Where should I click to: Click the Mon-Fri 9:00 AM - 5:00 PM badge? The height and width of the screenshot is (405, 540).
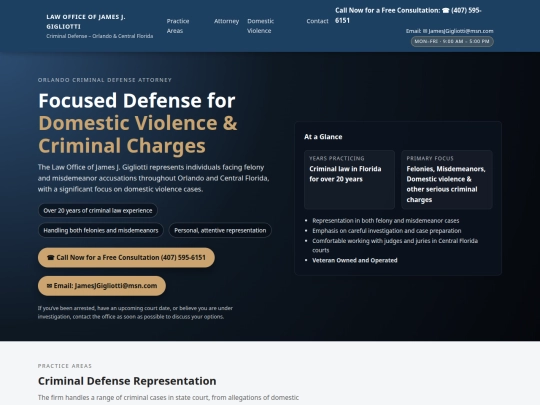click(x=452, y=41)
